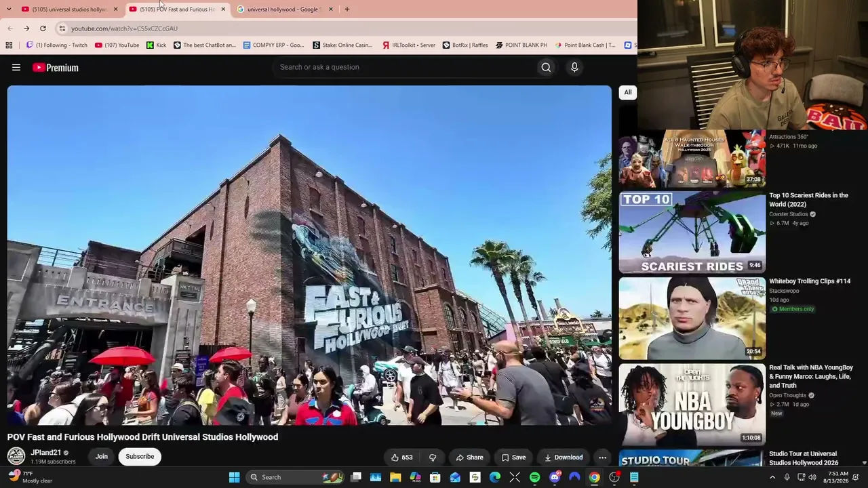Image resolution: width=868 pixels, height=488 pixels.
Task: Click the Join membership button
Action: [101, 456]
